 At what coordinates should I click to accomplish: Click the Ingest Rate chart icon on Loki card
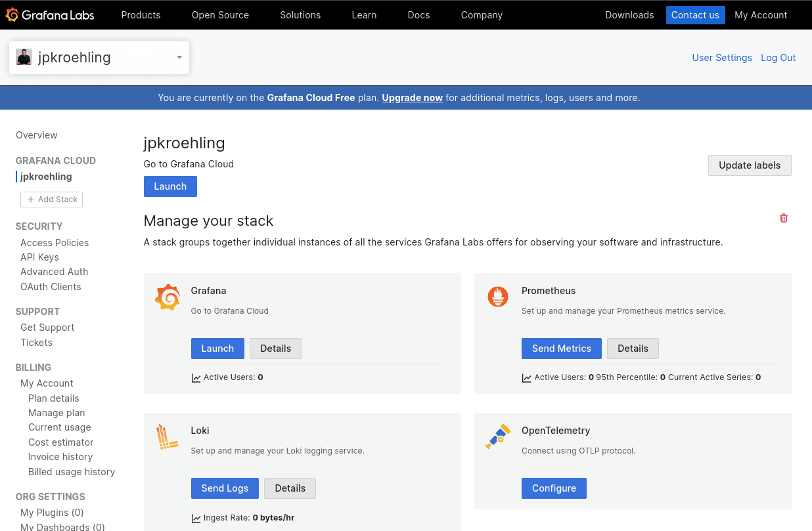[196, 517]
